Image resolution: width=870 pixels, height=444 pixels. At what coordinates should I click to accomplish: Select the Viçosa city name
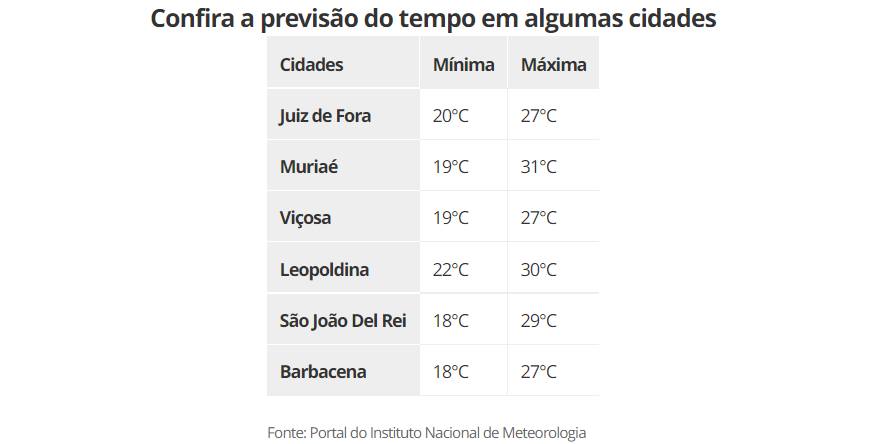pyautogui.click(x=305, y=218)
